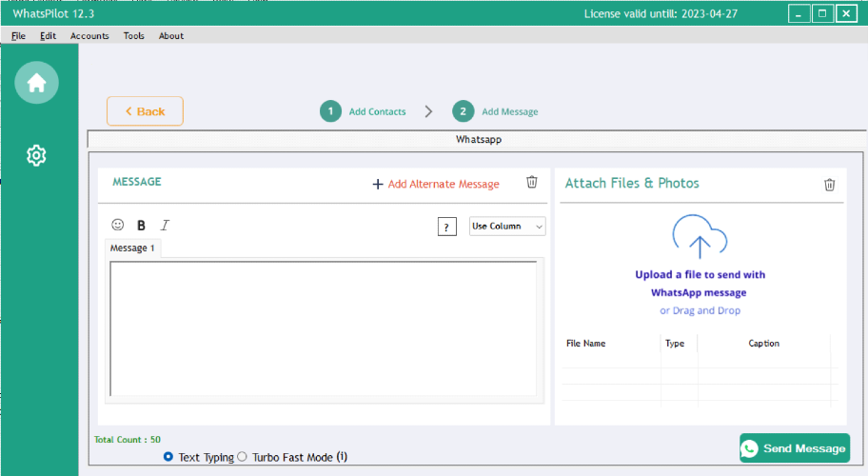Switch to the Message 1 tab

click(132, 248)
